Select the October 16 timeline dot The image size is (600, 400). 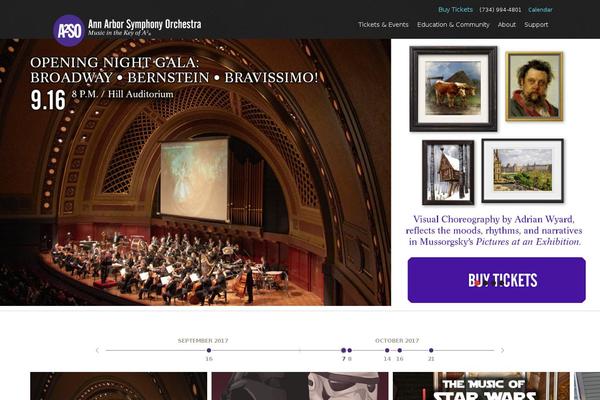click(399, 350)
